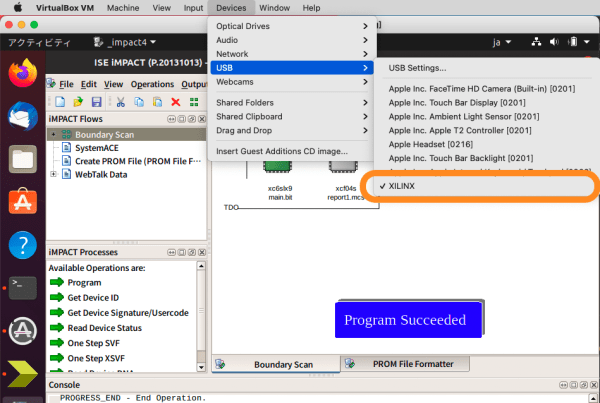The width and height of the screenshot is (600, 403).
Task: Open the iMPACT Edit menu
Action: click(x=89, y=84)
